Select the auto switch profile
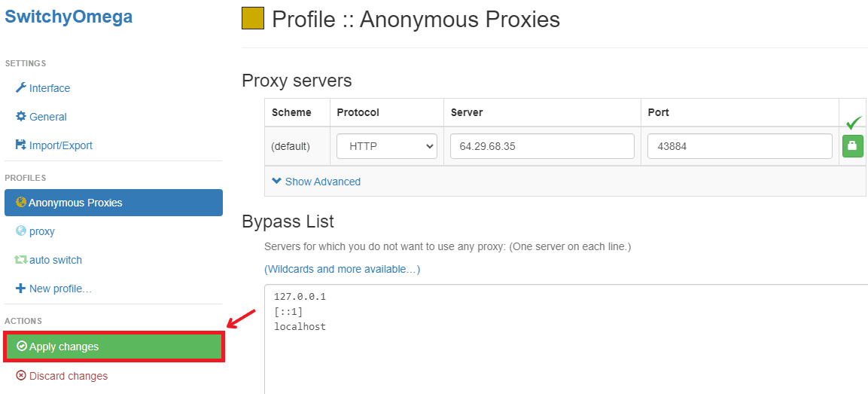The image size is (868, 394). coord(56,260)
